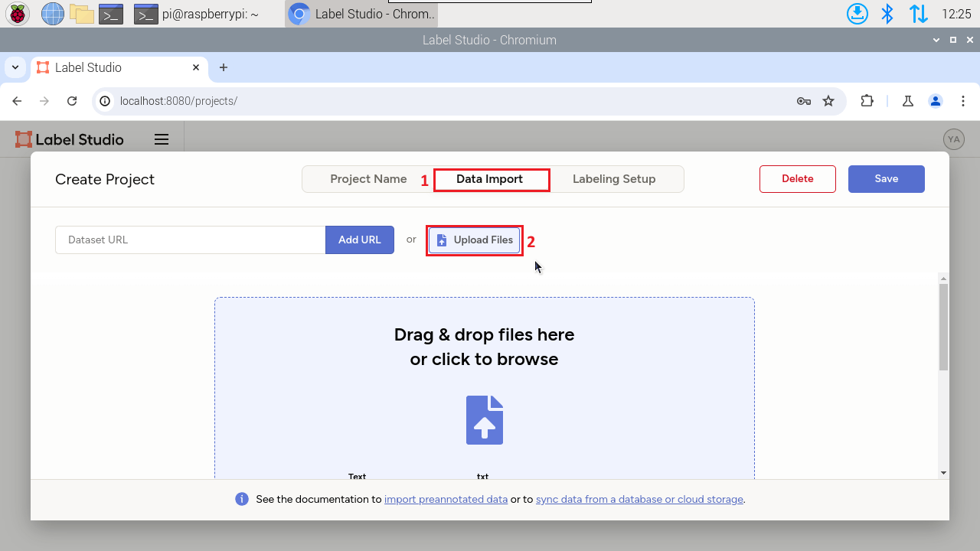The width and height of the screenshot is (980, 551).
Task: Open a new browser tab
Action: point(224,67)
